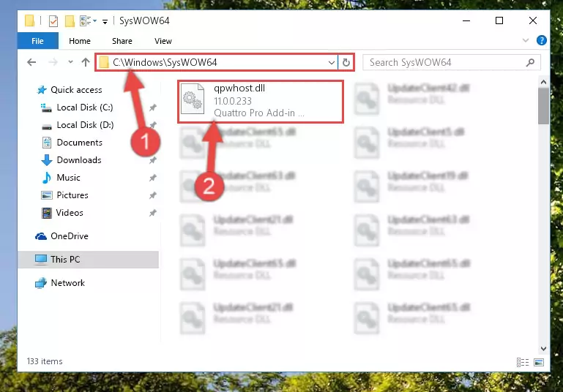Click the qpwhost.dll gear file icon
563x392 pixels.
coord(193,99)
